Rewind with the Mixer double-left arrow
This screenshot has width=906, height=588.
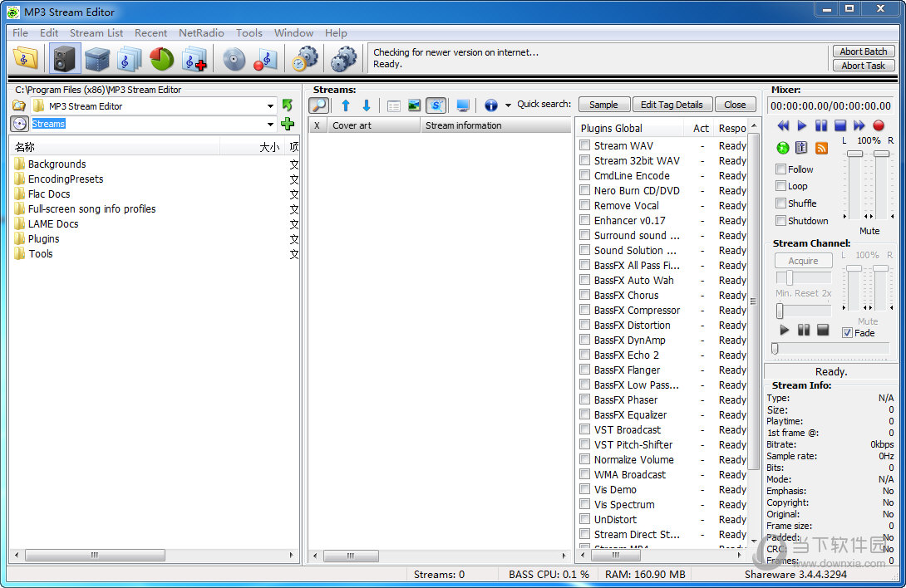click(783, 125)
